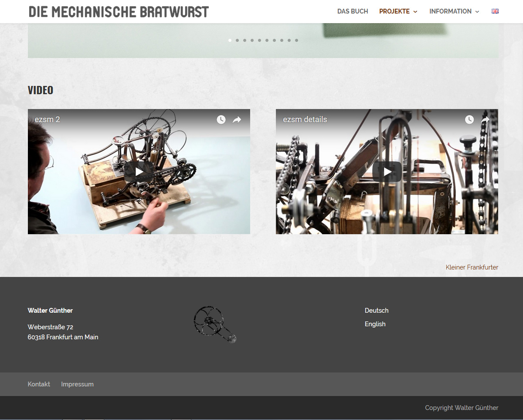Viewport: 523px width, 420px height.
Task: Click Watch later clock on ezsm 2
Action: 221,120
